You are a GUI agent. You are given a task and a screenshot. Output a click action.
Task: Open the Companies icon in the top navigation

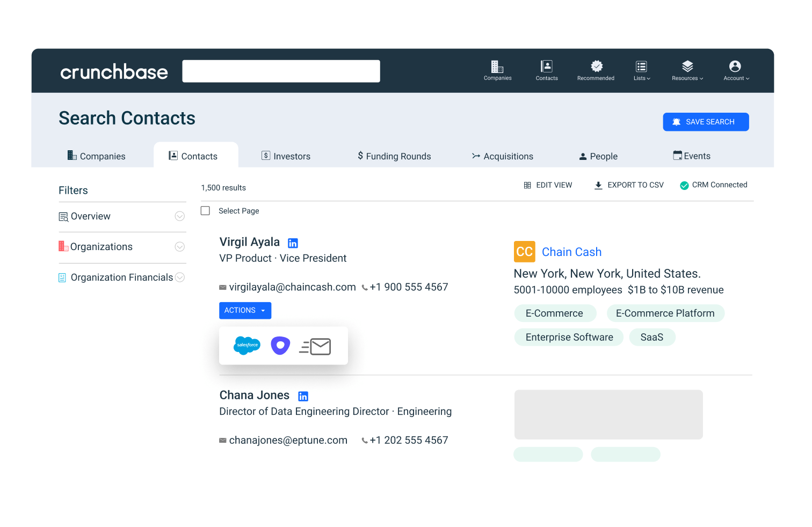click(497, 70)
